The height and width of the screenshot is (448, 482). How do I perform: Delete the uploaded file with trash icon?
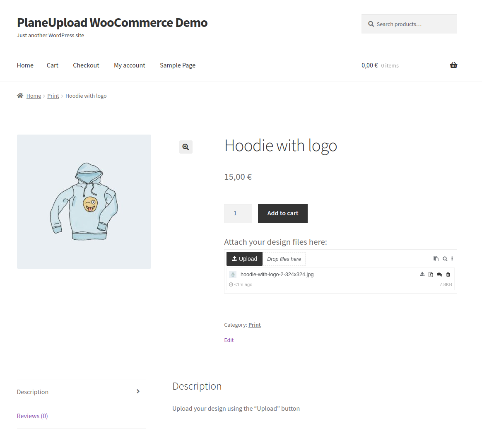[x=448, y=275]
